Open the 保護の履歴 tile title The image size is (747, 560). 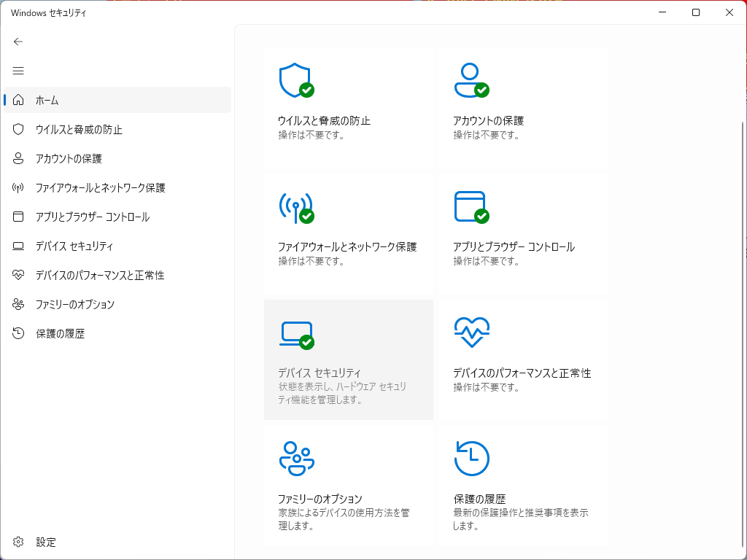tap(479, 499)
